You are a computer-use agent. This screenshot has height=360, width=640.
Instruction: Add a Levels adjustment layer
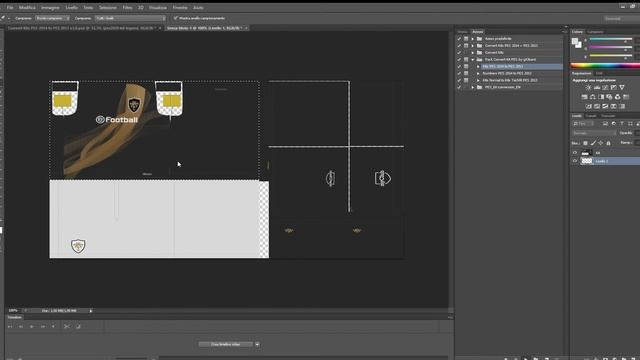(597, 87)
